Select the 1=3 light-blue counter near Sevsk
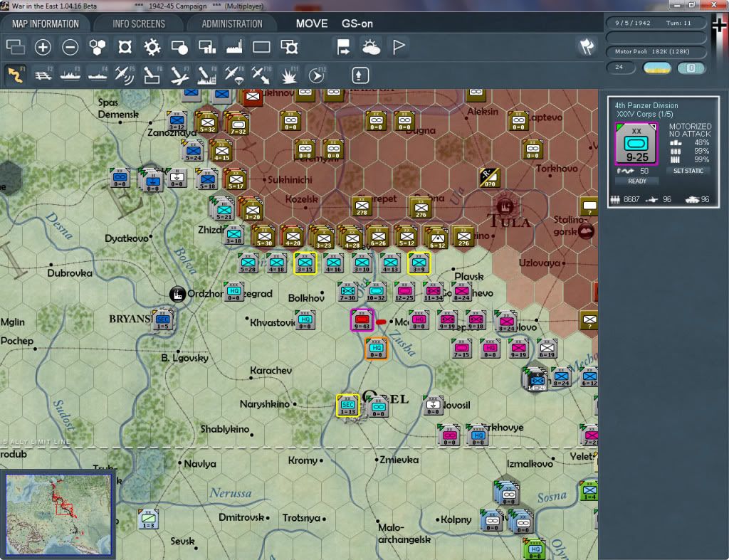The width and height of the screenshot is (729, 560). (148, 519)
